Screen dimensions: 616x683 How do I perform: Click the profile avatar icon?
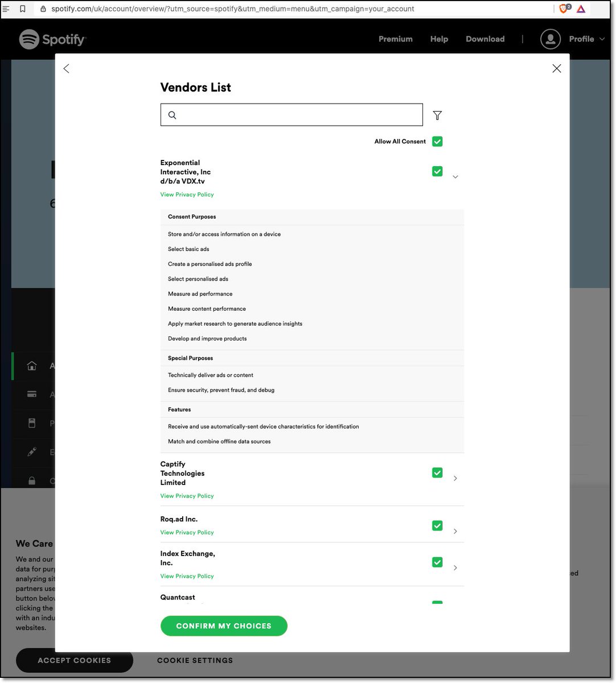coord(550,39)
